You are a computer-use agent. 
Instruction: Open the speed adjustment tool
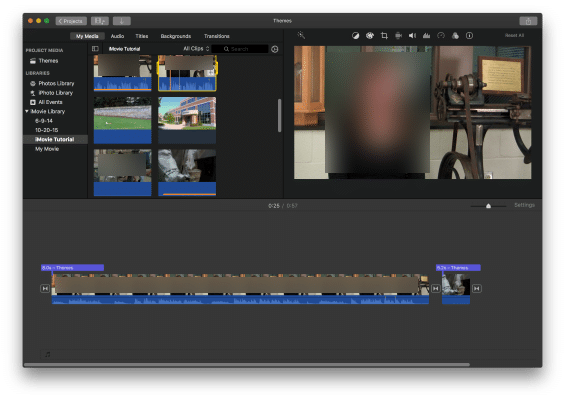[x=441, y=35]
